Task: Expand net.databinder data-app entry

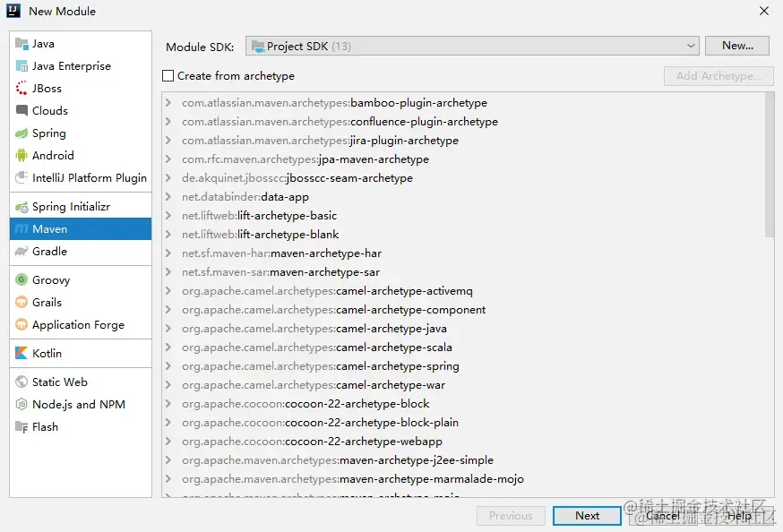Action: click(168, 197)
